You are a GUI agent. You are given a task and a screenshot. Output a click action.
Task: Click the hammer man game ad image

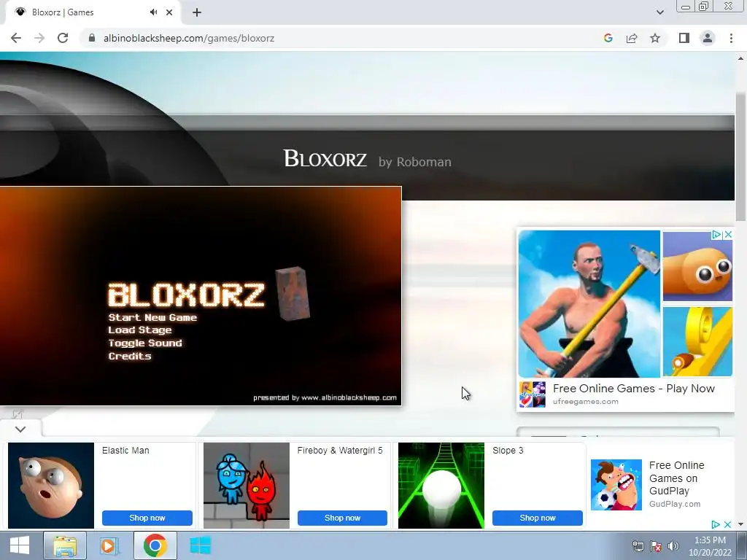(x=589, y=304)
